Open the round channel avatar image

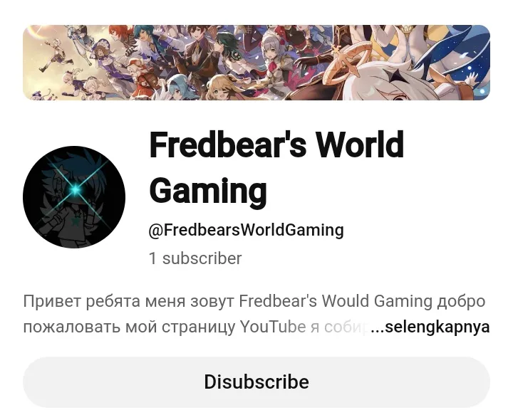[74, 197]
